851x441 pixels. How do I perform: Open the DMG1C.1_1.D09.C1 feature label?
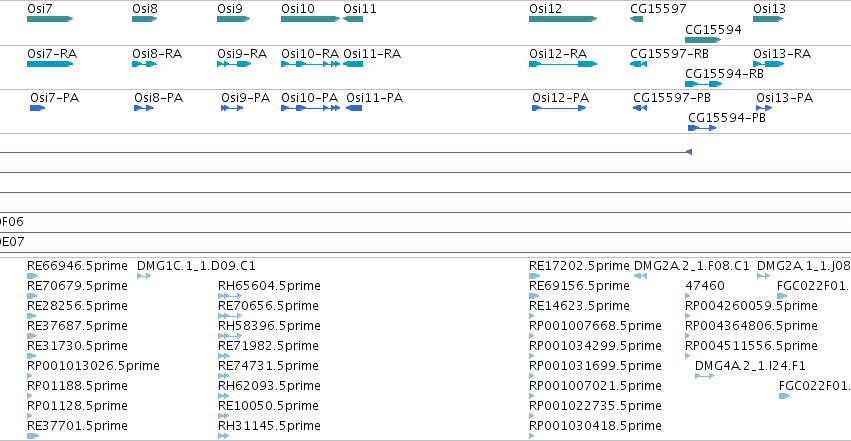(x=196, y=266)
